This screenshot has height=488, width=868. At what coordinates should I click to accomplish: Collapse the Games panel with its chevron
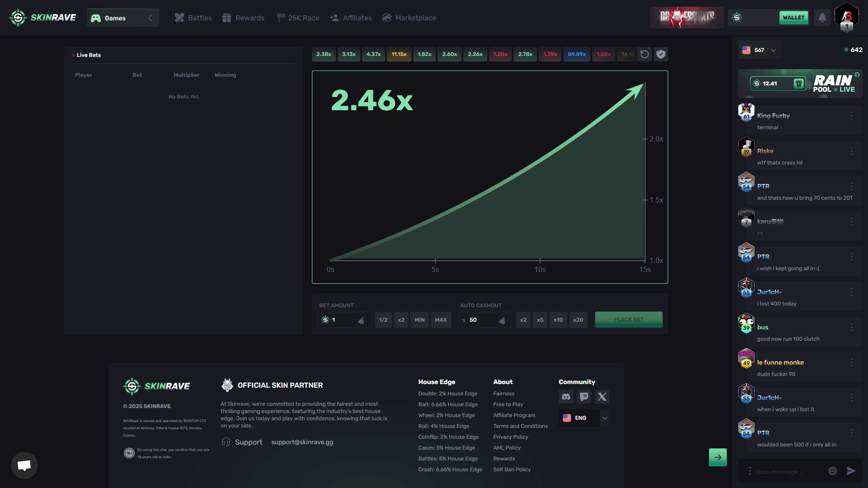150,18
